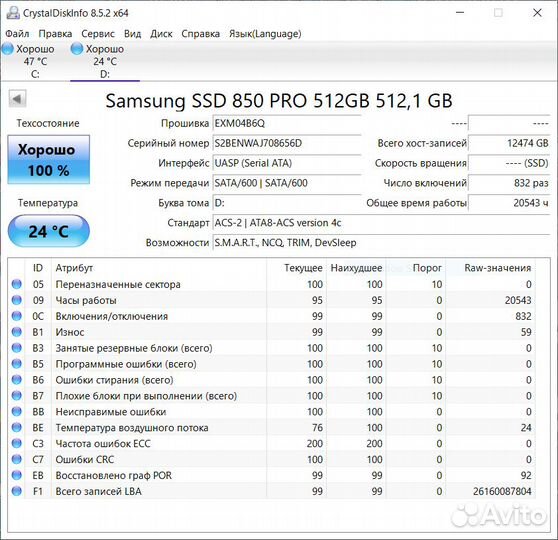
Task: Click the 24 °C temperature button
Action: tap(48, 231)
